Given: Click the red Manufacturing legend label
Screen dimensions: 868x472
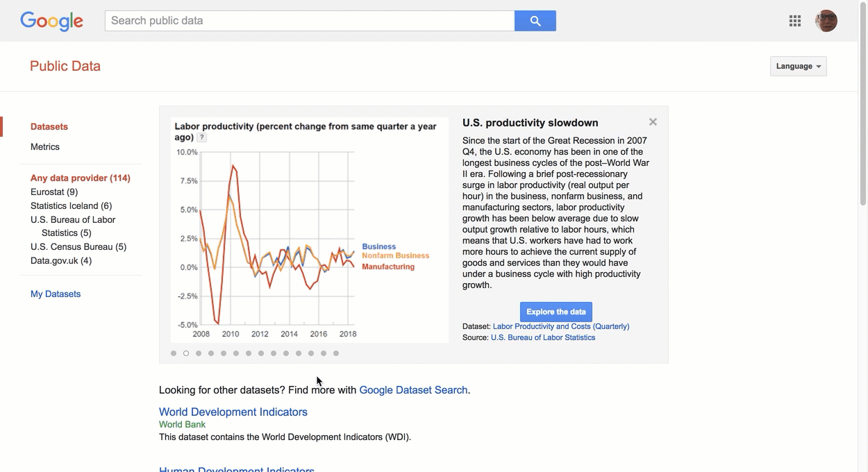Looking at the screenshot, I should [388, 267].
